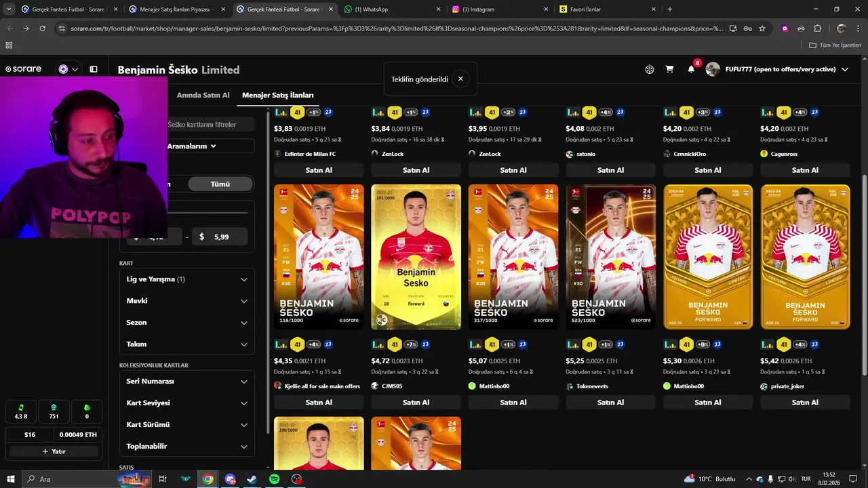
Task: Expand the FUFU777 account dropdown
Action: [x=845, y=69]
